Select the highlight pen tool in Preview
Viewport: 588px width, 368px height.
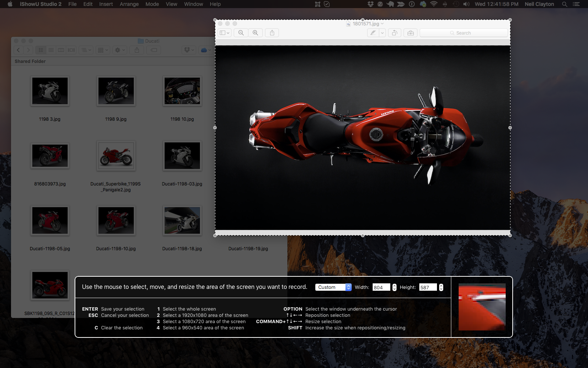(x=373, y=33)
